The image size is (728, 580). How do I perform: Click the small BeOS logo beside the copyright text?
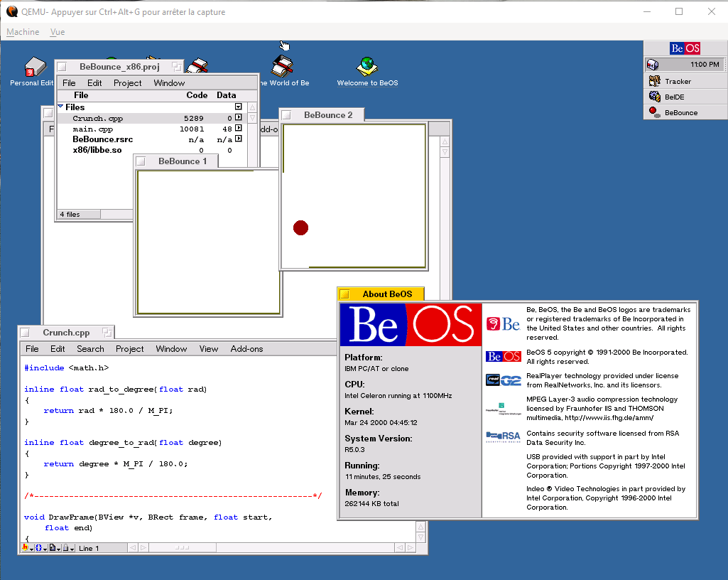(x=504, y=357)
